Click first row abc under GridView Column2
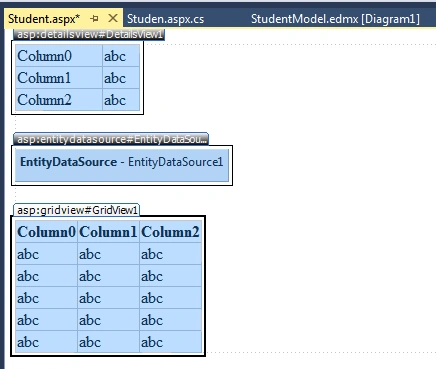The height and width of the screenshot is (369, 436). click(x=170, y=254)
